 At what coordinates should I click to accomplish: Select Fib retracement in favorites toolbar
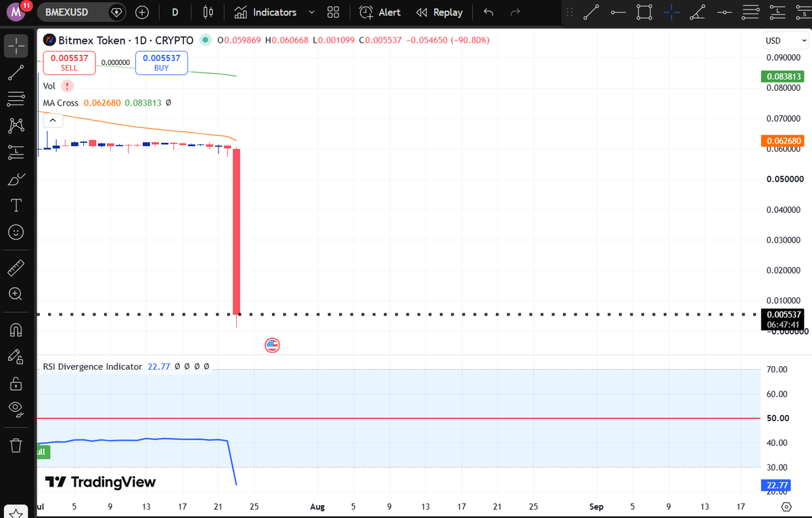(x=750, y=12)
